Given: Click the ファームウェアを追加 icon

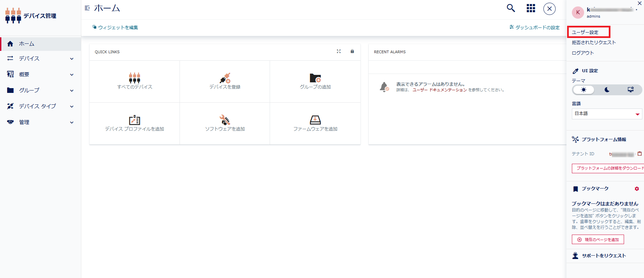Looking at the screenshot, I should tap(315, 120).
